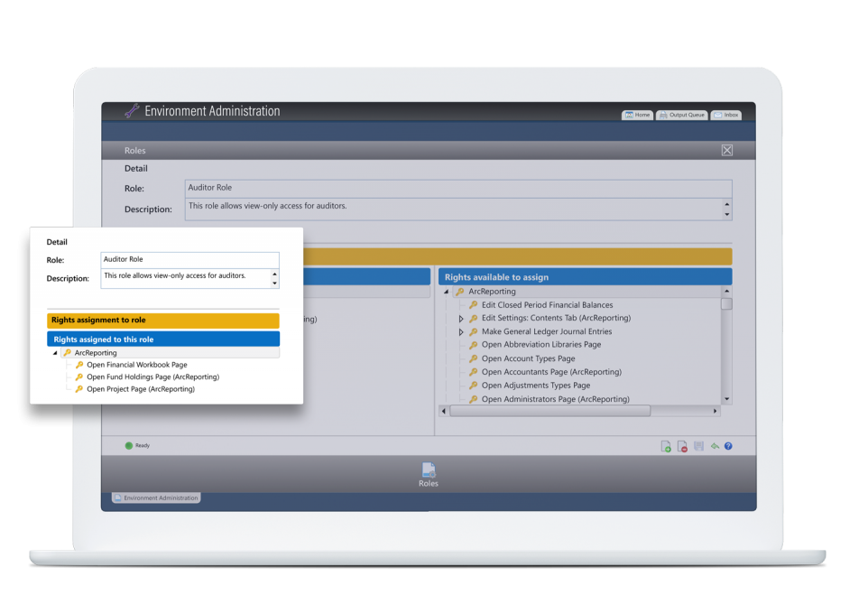Collapse ArcReporting in Rights available to assign

(x=447, y=292)
